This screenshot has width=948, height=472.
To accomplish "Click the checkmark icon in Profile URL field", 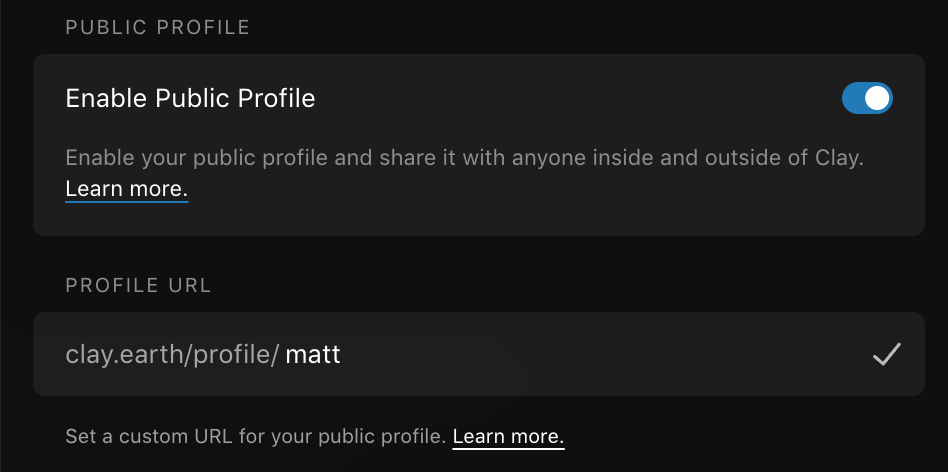I will click(x=886, y=354).
